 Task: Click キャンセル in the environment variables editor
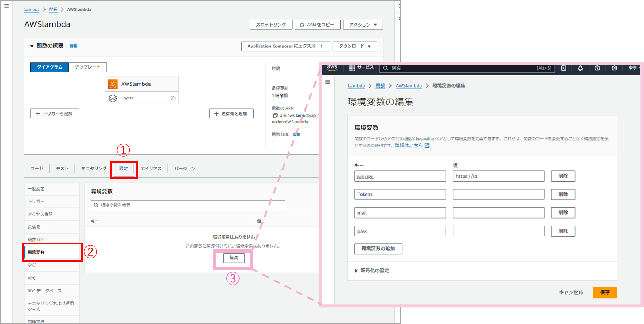[571, 292]
